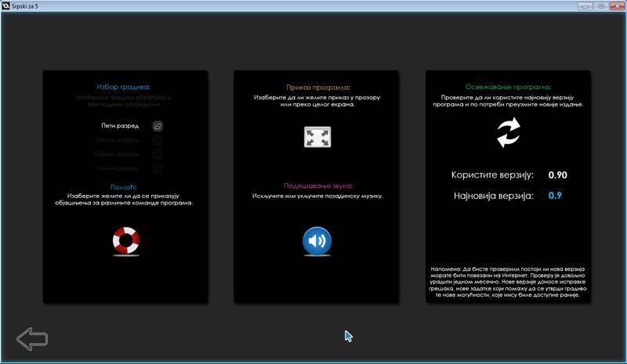Click the Напомена note paragraph
The height and width of the screenshot is (364, 627).
point(508,282)
